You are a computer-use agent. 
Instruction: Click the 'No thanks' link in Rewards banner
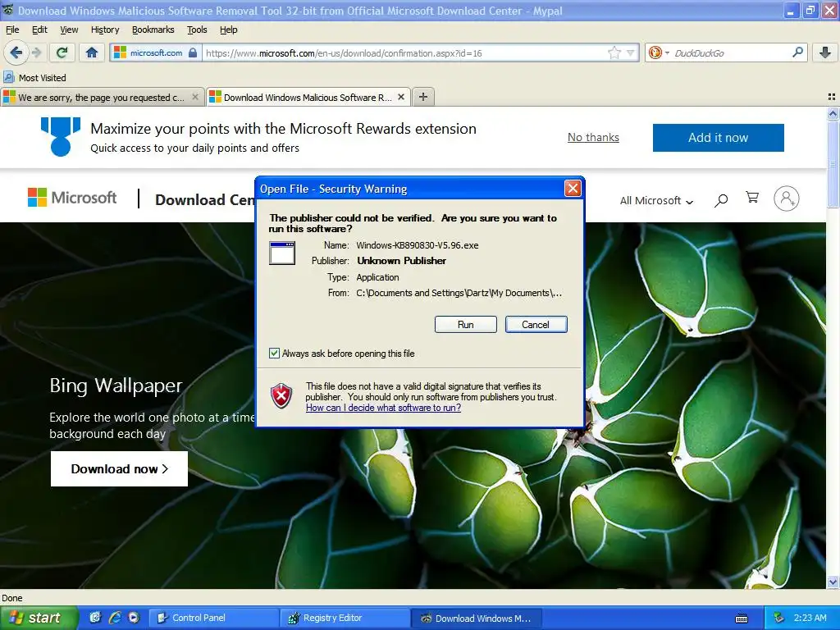point(593,138)
